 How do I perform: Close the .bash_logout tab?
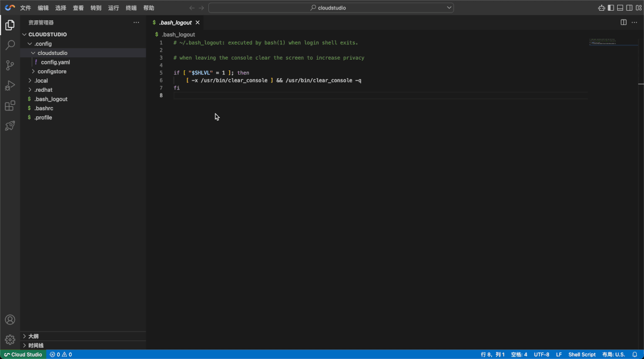198,23
